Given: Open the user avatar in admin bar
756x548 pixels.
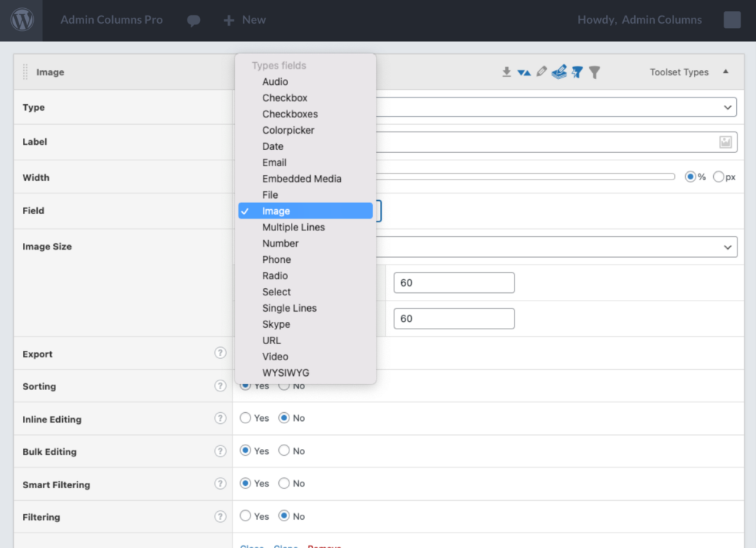Looking at the screenshot, I should click(x=732, y=20).
